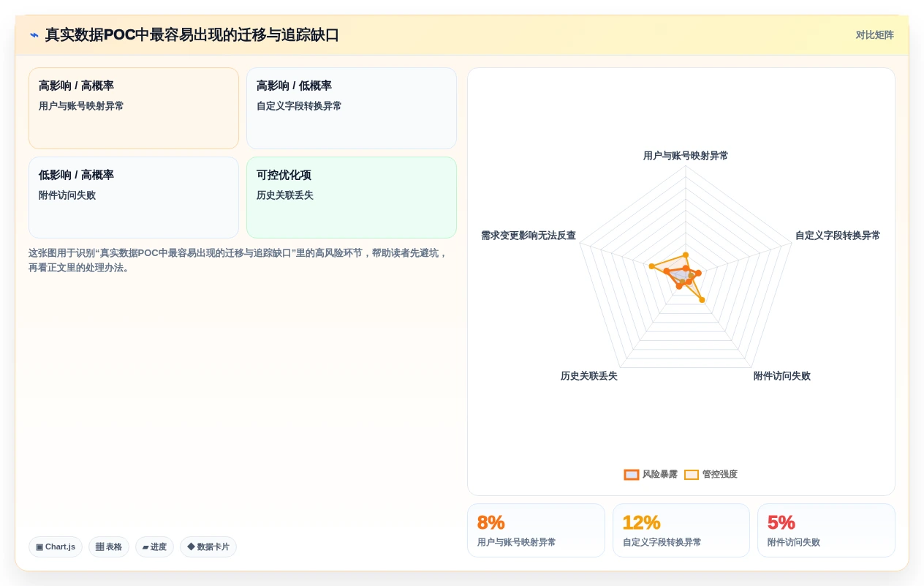The height and width of the screenshot is (586, 924).
Task: Open the 8% stat card
Action: (x=536, y=530)
